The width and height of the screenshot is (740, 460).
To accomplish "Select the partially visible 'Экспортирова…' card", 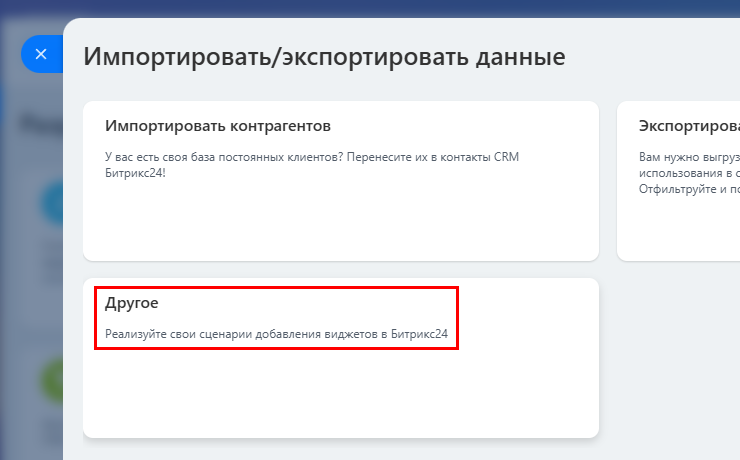I will tap(680, 180).
